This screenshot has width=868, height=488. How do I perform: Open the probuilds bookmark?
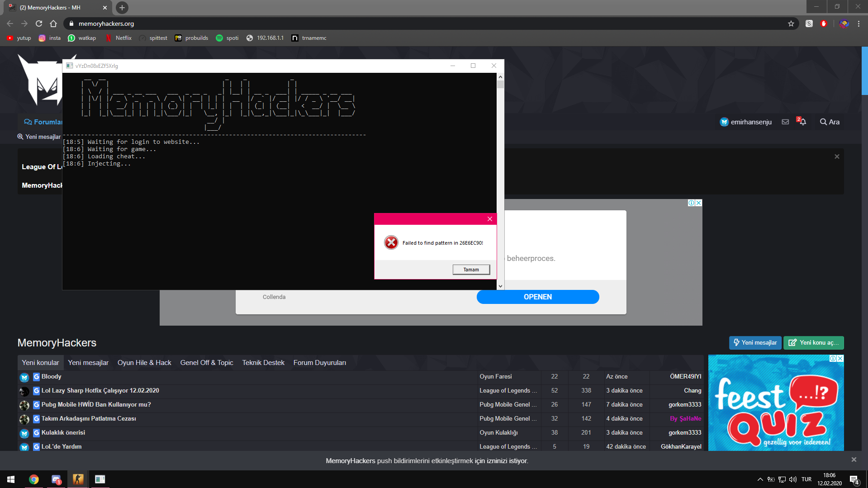click(x=191, y=38)
